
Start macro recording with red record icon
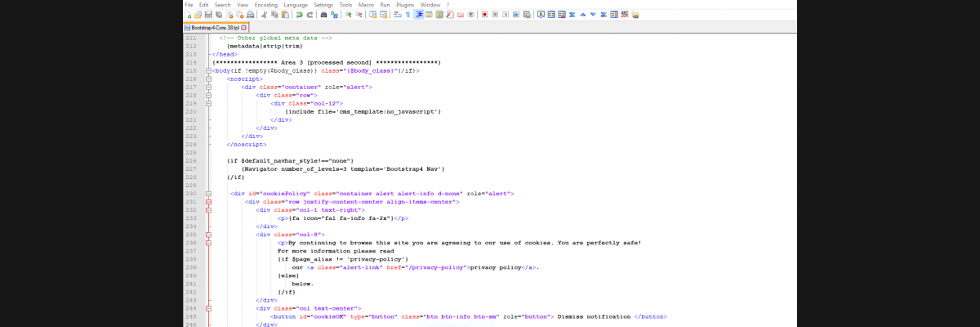(x=484, y=15)
